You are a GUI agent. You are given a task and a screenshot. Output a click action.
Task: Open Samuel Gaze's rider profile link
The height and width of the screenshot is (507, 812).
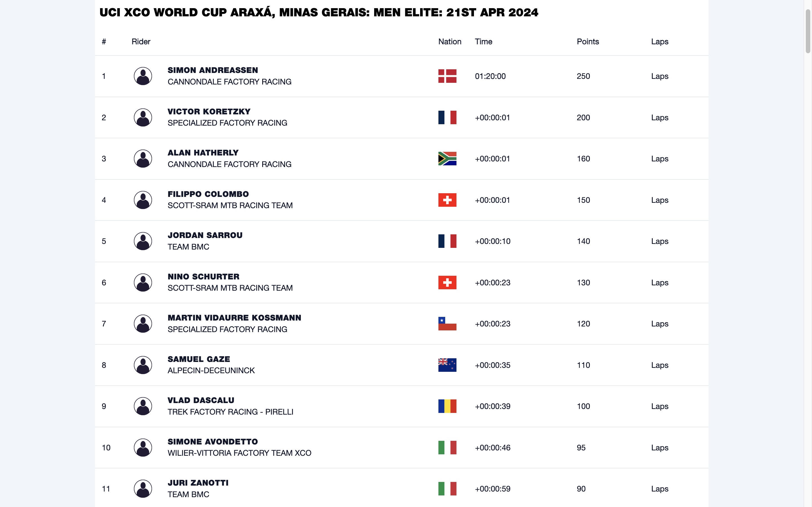pyautogui.click(x=199, y=359)
